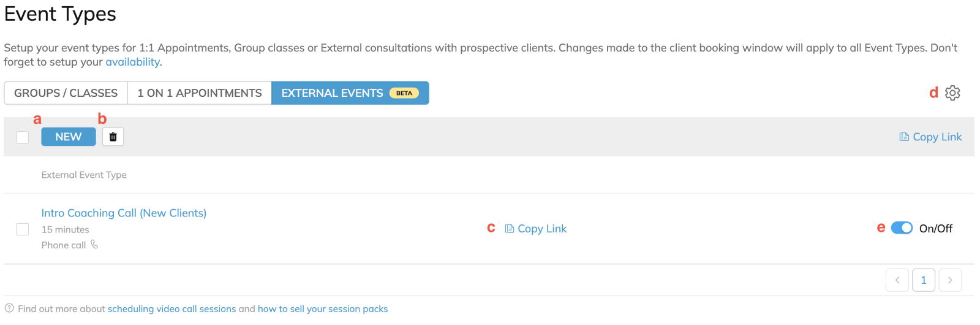
Task: Click the phone icon beside Phone call
Action: tap(94, 244)
